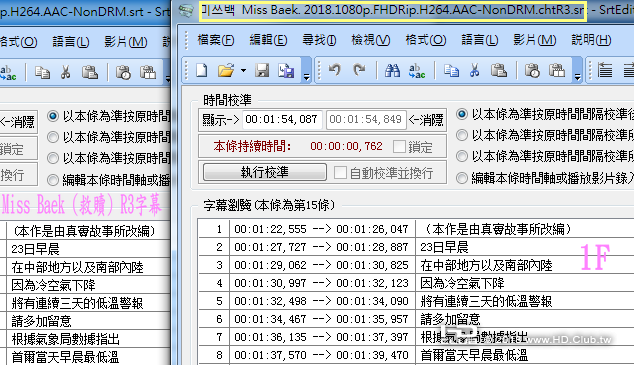Open 影片(M) menu in back window

coord(126,42)
